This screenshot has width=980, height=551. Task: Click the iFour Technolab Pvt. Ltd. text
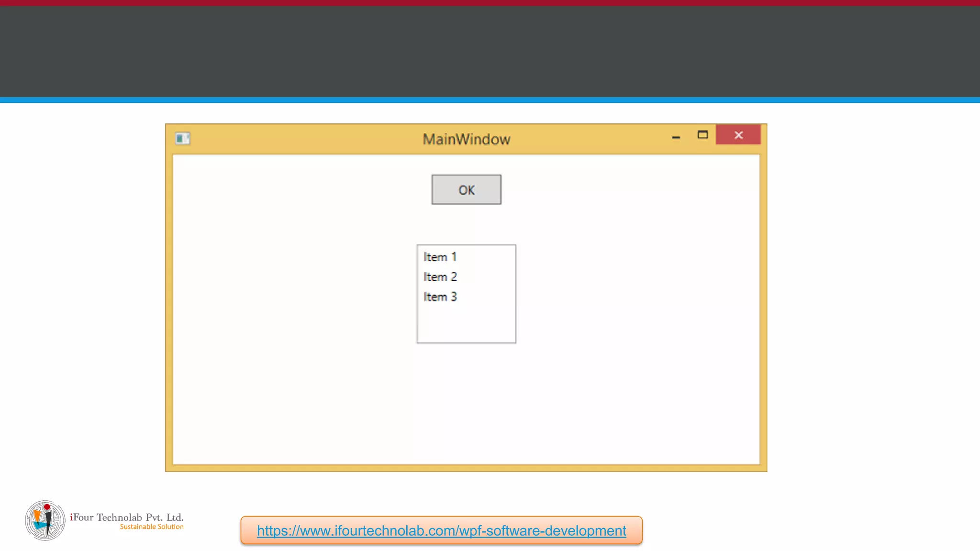pos(127,517)
